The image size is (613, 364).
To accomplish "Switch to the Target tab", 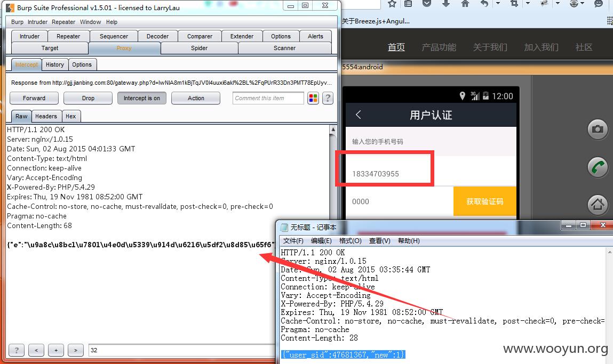I will [x=50, y=48].
